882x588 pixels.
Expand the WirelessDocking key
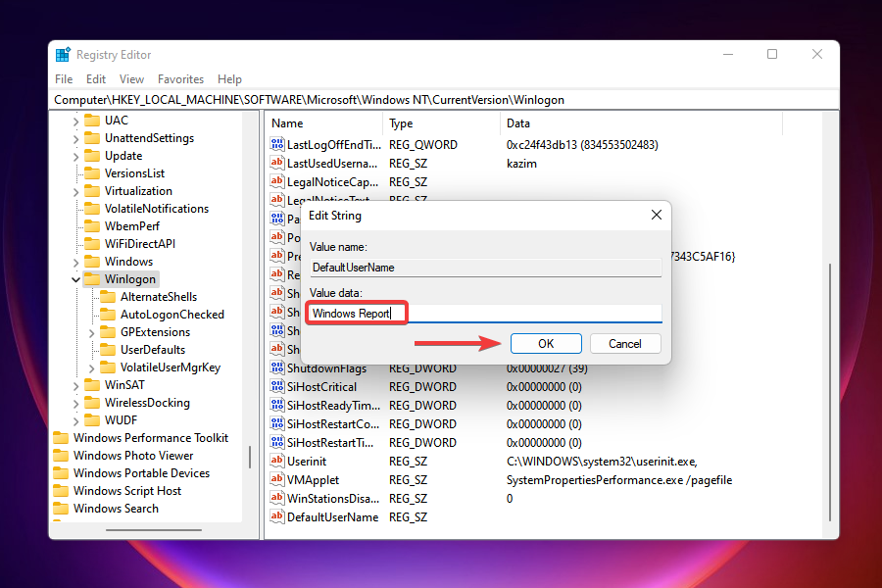(75, 404)
